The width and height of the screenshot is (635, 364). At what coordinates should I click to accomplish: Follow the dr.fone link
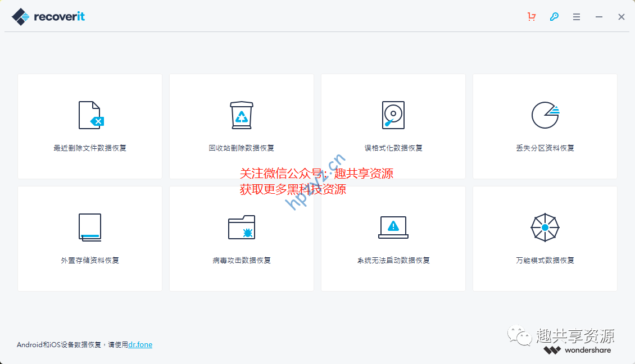click(140, 344)
